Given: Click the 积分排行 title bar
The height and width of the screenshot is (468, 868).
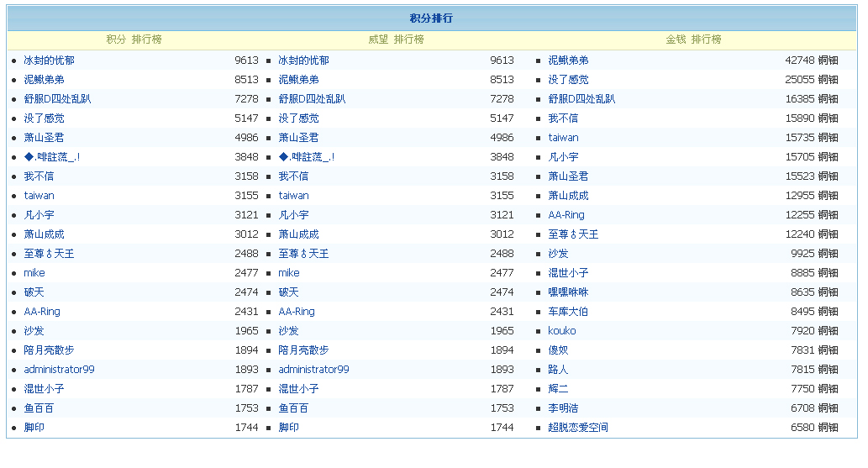Looking at the screenshot, I should click(431, 18).
